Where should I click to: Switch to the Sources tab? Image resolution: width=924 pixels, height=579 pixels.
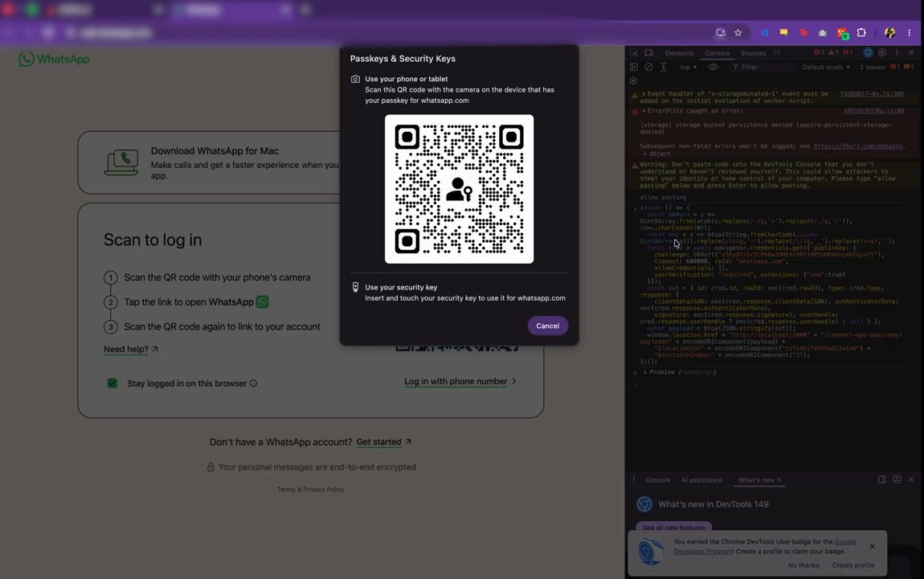pos(753,53)
